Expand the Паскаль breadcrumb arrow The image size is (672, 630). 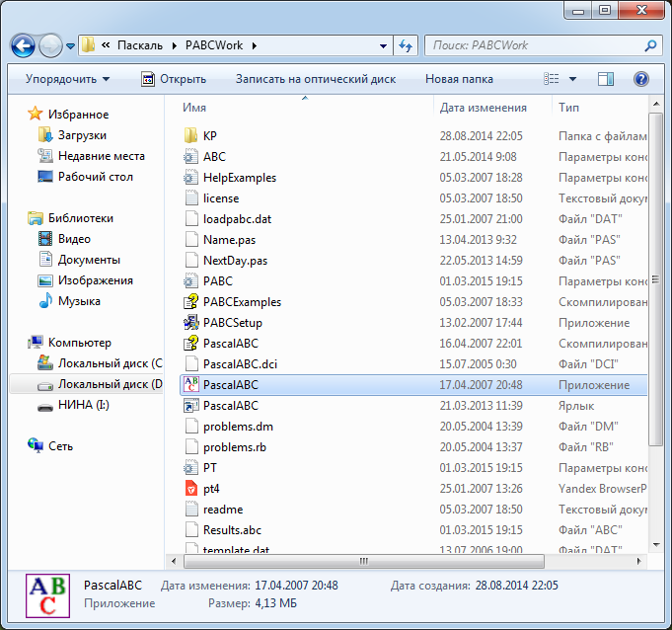tap(175, 45)
